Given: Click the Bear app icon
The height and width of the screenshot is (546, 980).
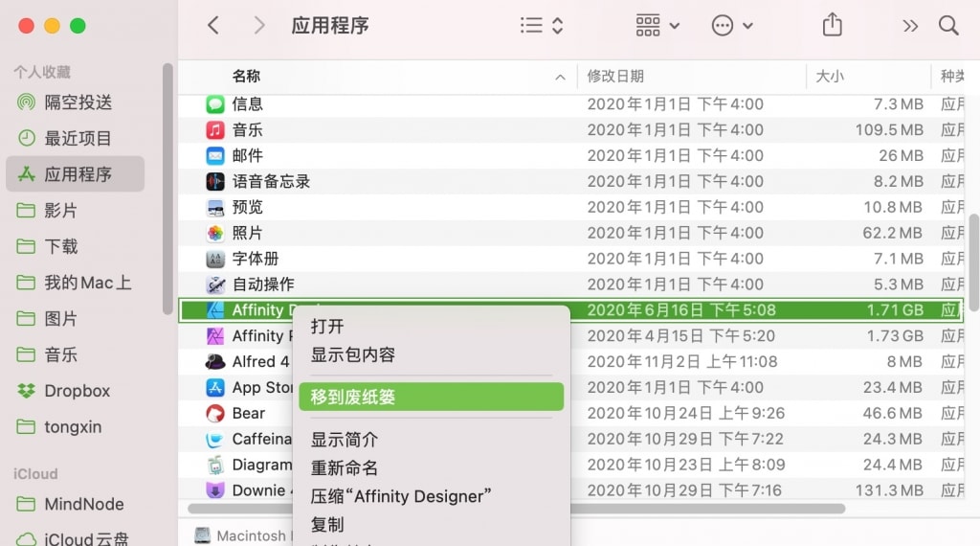Looking at the screenshot, I should (x=215, y=414).
